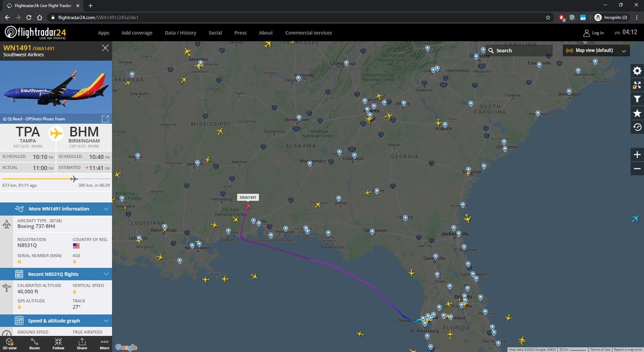The width and height of the screenshot is (644, 352).
Task: Go back in browser history
Action: click(7, 17)
